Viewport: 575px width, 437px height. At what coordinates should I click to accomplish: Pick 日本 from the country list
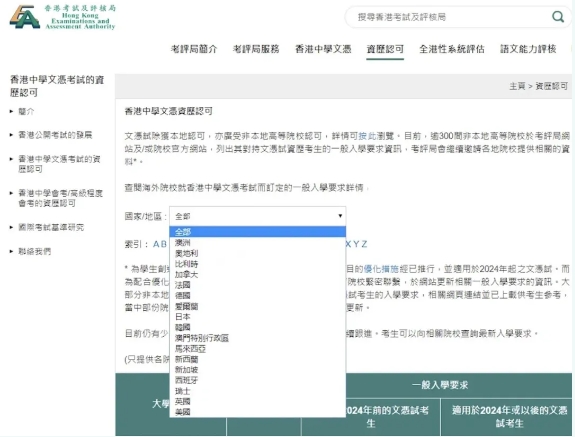pos(257,317)
